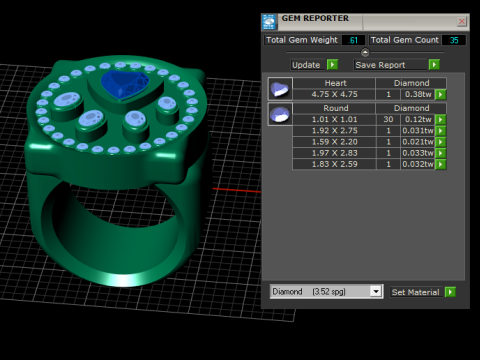
Task: Select the Diamond (3.52 spg) combo box
Action: (x=326, y=292)
